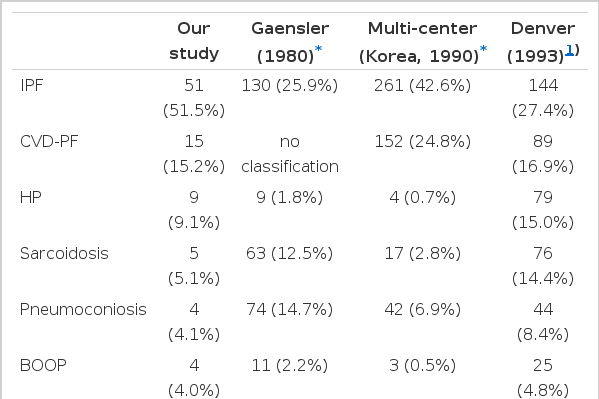
Task: Open reference 1 link next to Denver (1993)
Action: (x=569, y=50)
